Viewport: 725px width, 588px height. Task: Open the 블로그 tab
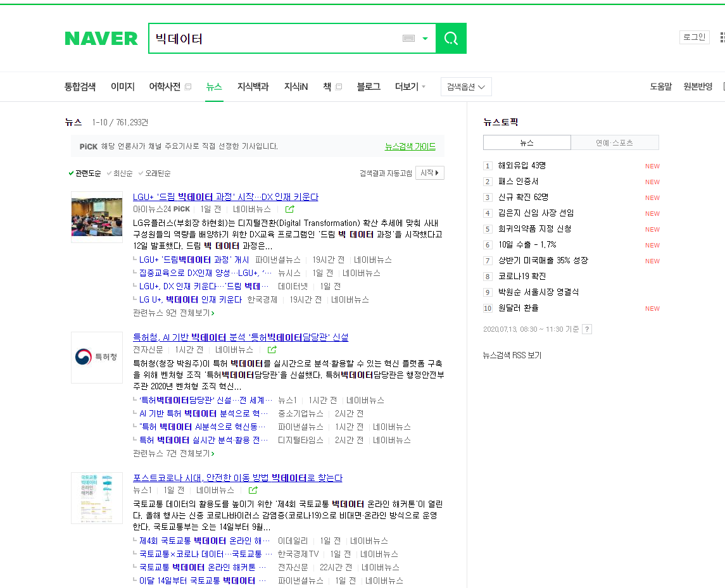[x=369, y=87]
